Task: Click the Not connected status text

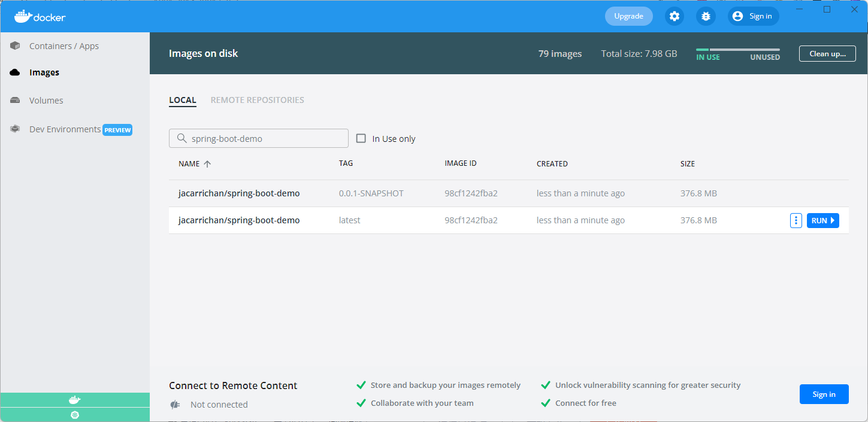Action: pyautogui.click(x=219, y=405)
